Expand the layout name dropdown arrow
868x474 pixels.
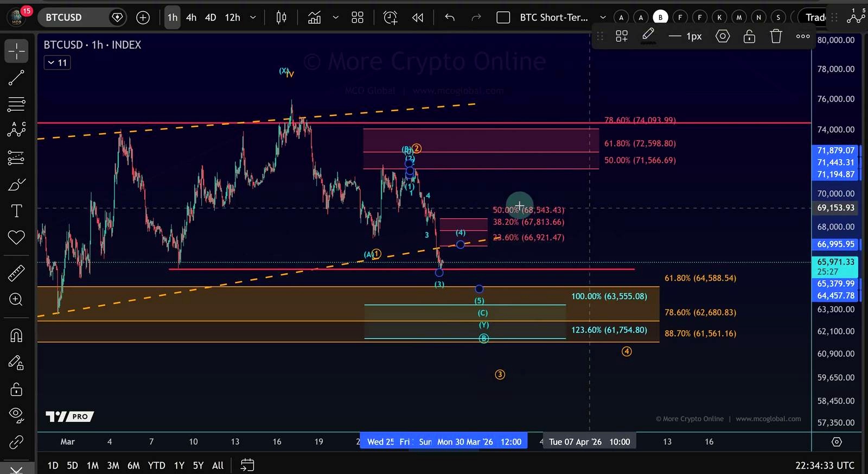coord(603,17)
